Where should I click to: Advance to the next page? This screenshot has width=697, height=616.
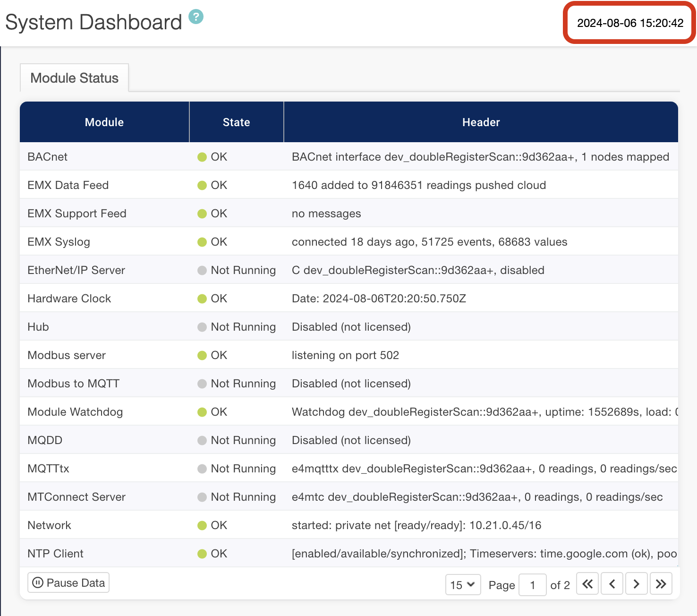(x=637, y=584)
